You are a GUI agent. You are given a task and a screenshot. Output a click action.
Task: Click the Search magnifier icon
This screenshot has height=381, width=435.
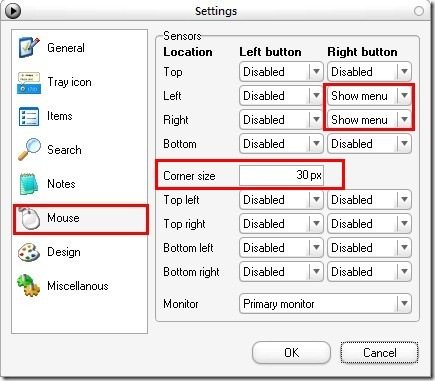(29, 150)
